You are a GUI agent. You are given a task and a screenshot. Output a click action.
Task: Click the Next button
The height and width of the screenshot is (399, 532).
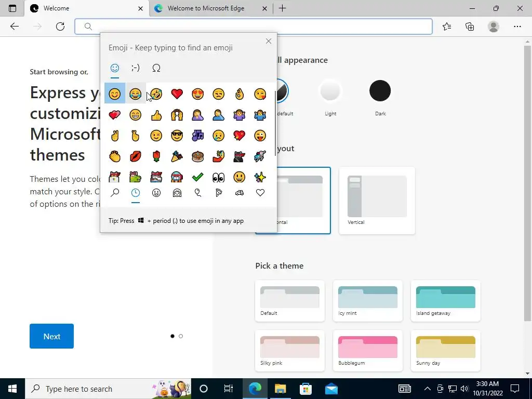pos(51,336)
